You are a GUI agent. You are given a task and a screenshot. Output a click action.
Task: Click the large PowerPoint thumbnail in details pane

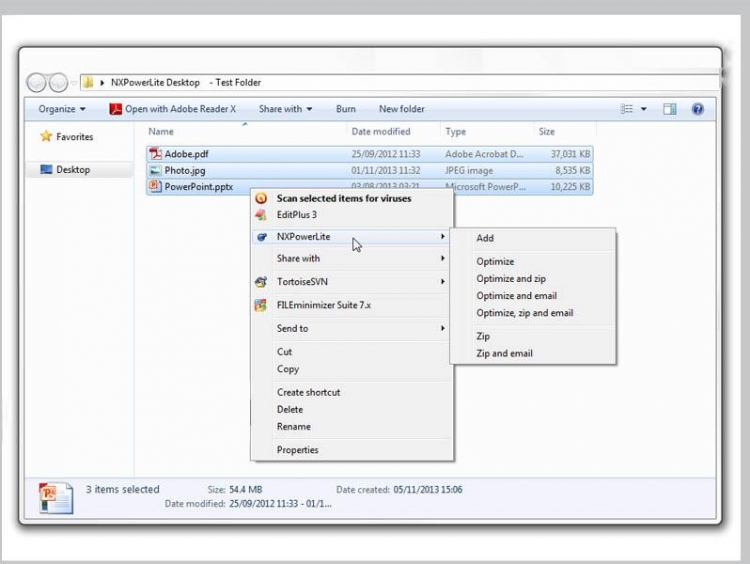(56, 498)
